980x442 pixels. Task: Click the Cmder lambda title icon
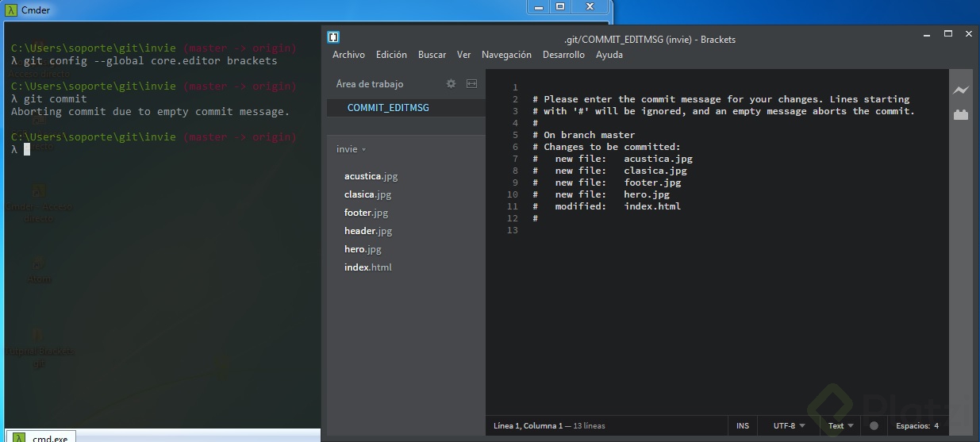11,9
